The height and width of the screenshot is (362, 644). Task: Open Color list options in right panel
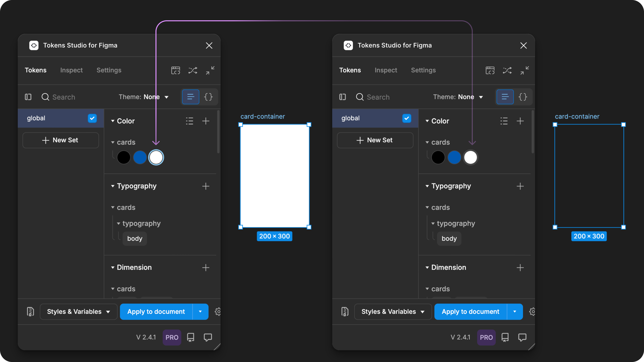click(x=504, y=121)
